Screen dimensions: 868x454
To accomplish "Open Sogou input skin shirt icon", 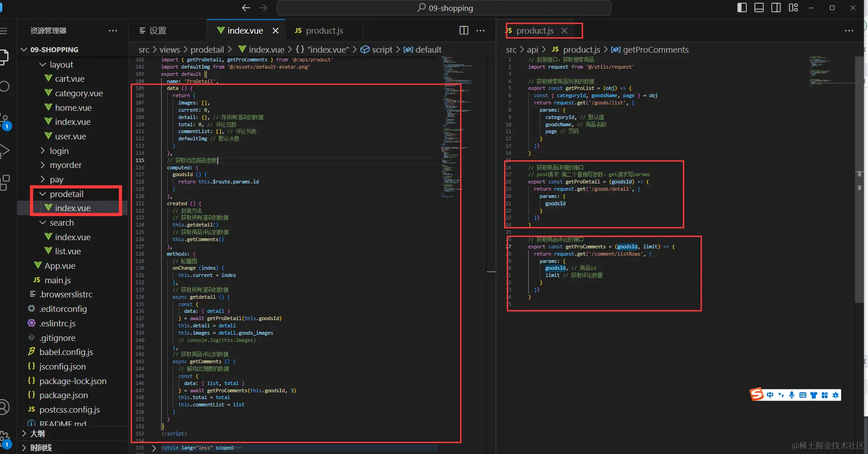I will click(x=814, y=395).
